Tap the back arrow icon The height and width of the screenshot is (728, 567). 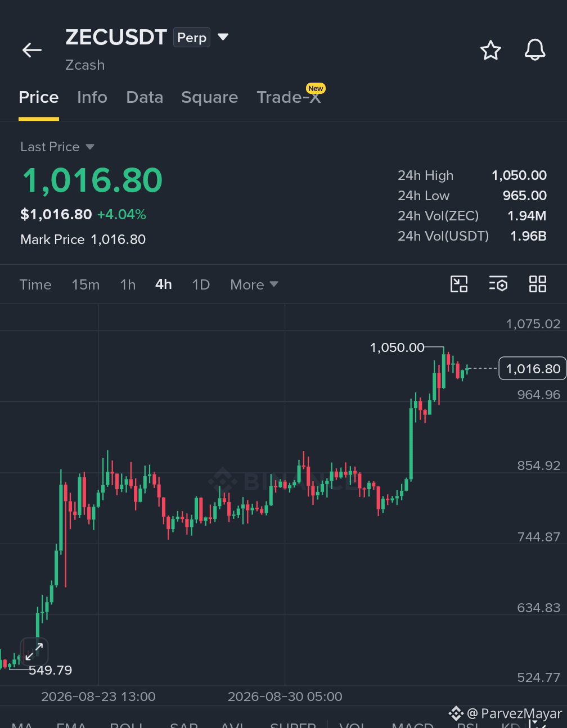(32, 50)
